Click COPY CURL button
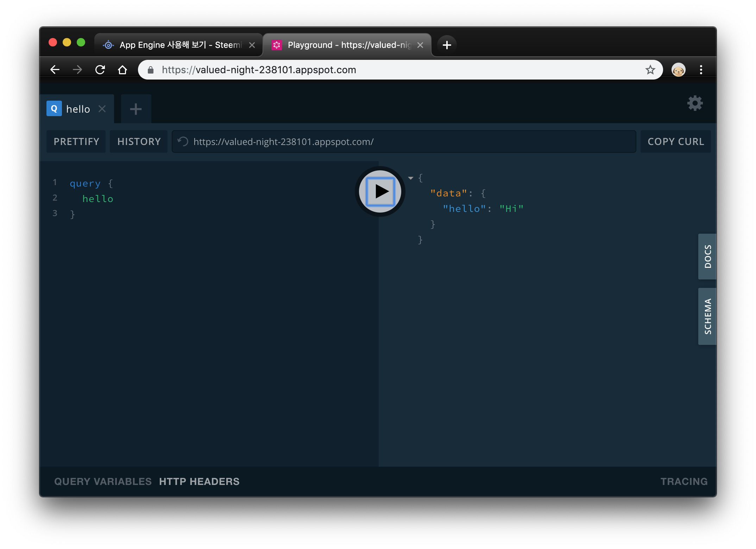Viewport: 756px width, 549px height. [675, 141]
